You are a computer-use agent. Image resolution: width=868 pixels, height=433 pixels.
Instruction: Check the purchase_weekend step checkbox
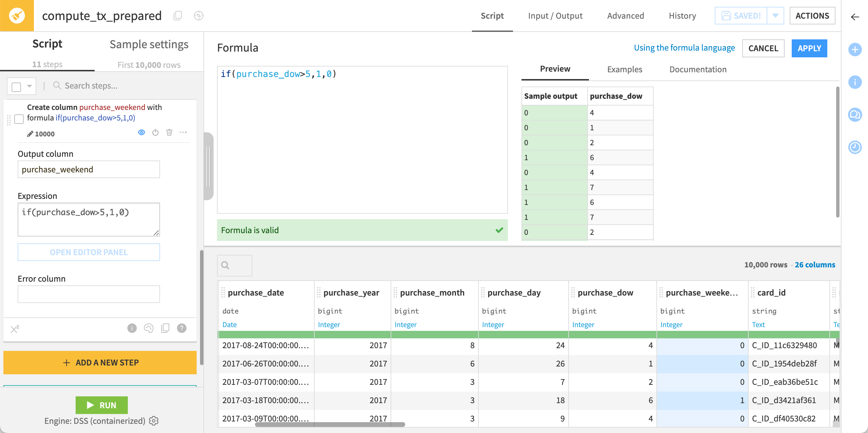[19, 119]
